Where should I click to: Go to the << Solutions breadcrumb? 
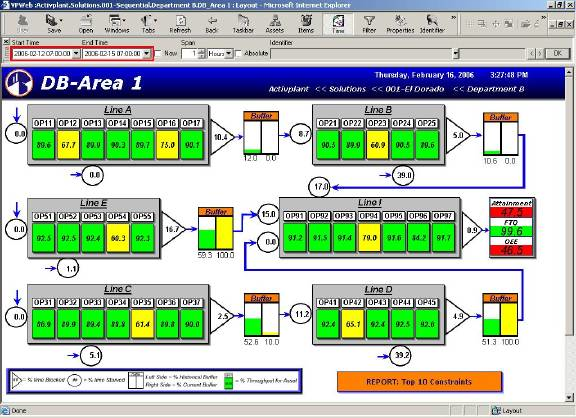point(341,89)
